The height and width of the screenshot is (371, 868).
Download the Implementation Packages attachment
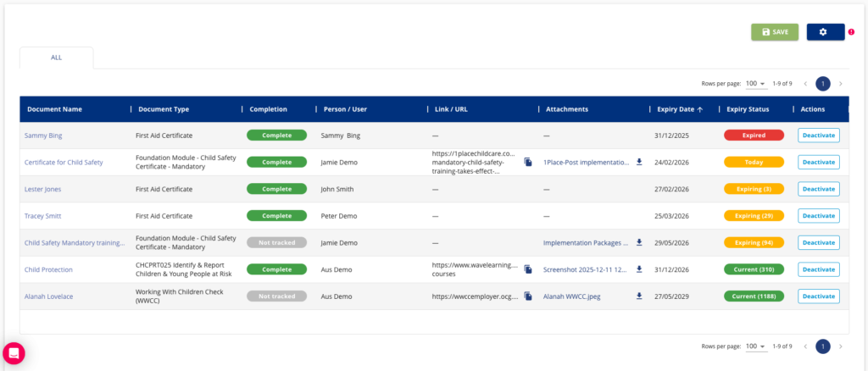639,242
